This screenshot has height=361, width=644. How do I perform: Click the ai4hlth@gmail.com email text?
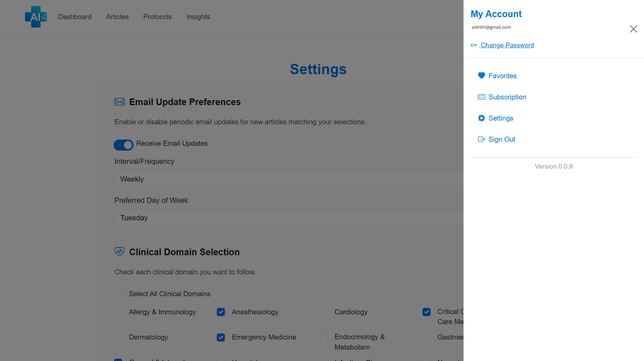coord(491,27)
